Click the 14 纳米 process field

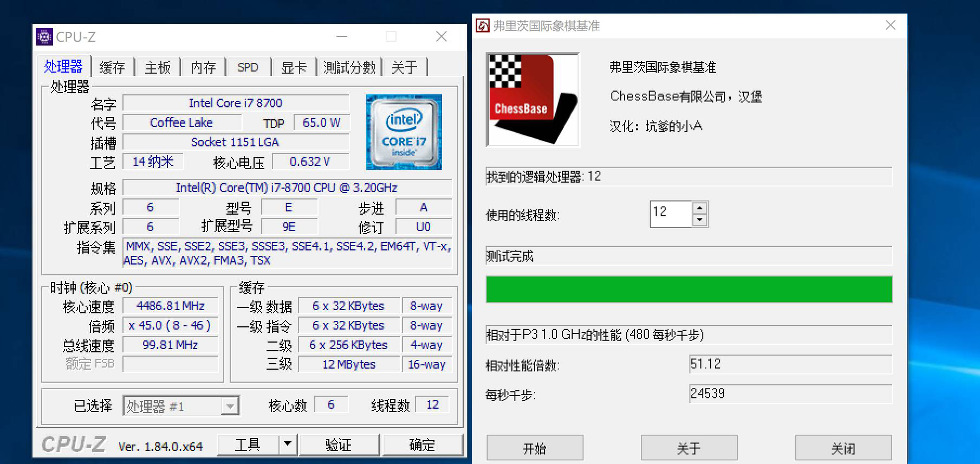153,162
